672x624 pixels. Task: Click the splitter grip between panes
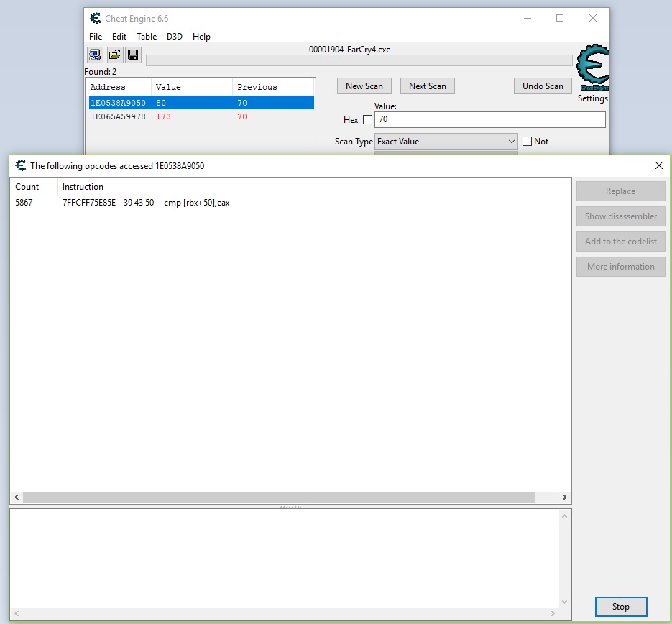[290, 507]
